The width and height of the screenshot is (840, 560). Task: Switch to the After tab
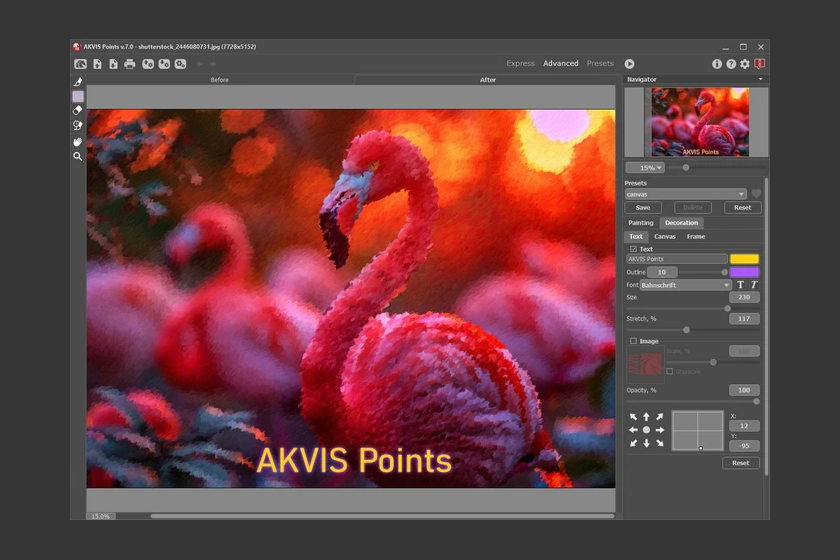[x=488, y=80]
